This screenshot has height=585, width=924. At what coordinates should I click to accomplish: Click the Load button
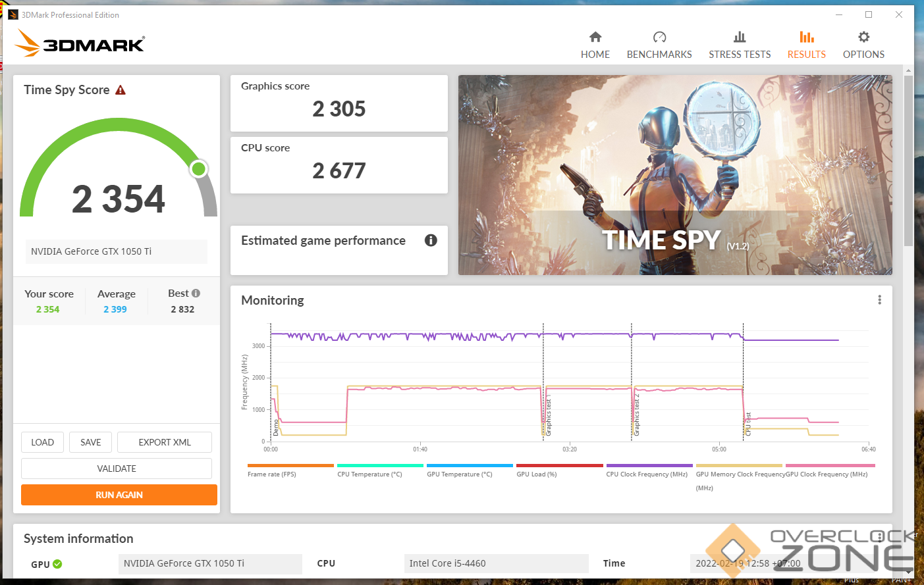[x=43, y=442]
